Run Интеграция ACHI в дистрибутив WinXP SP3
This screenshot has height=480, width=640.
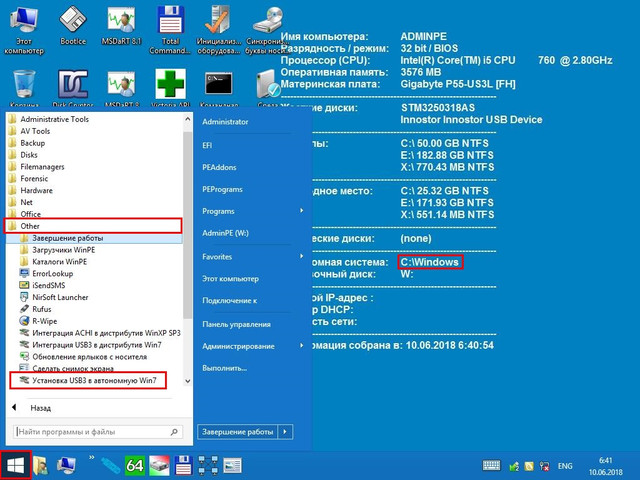95,333
